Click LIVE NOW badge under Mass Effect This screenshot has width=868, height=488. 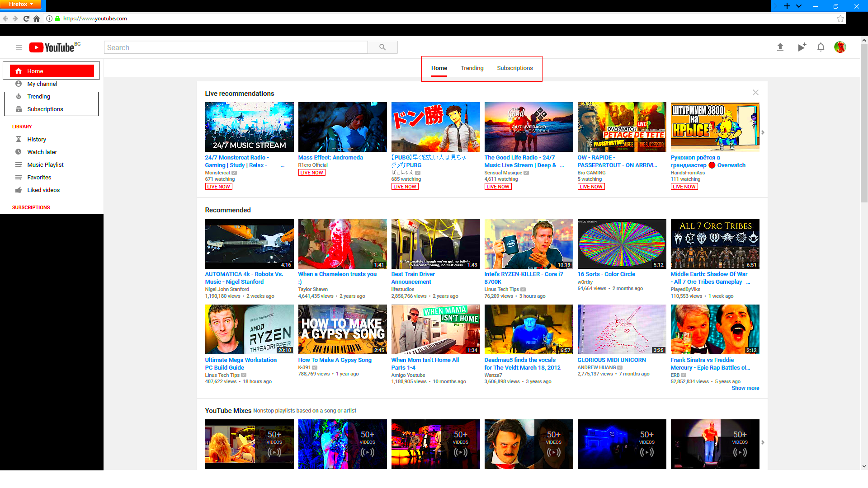[311, 173]
